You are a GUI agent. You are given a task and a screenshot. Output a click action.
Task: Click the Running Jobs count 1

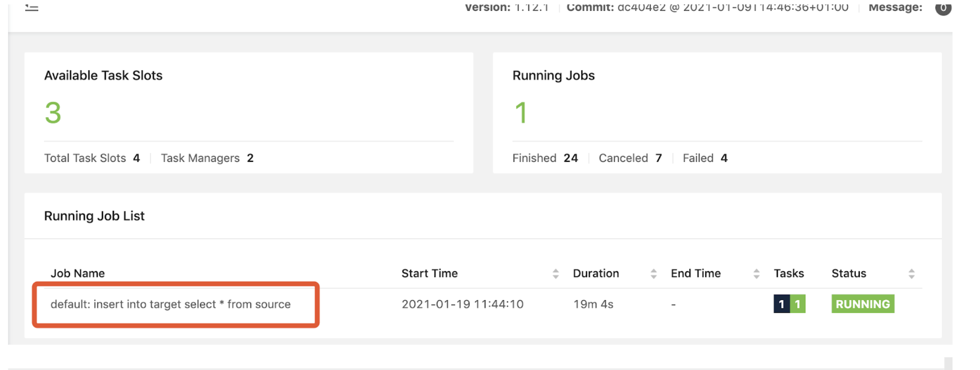tap(521, 113)
